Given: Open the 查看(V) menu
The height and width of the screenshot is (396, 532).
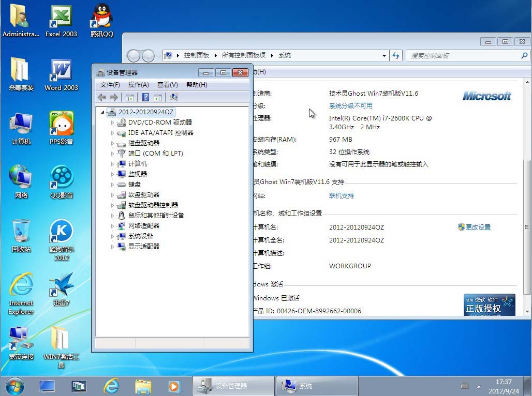Looking at the screenshot, I should coord(168,85).
